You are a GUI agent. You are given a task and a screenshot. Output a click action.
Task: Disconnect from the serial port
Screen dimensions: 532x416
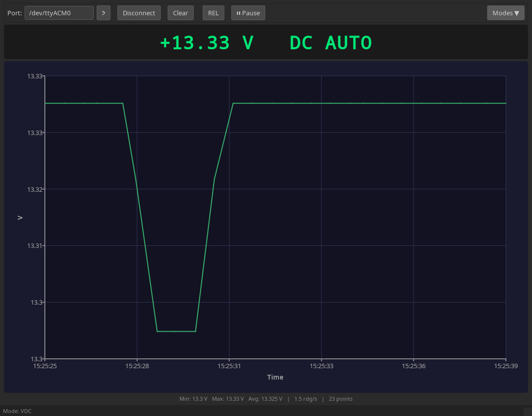(x=139, y=13)
